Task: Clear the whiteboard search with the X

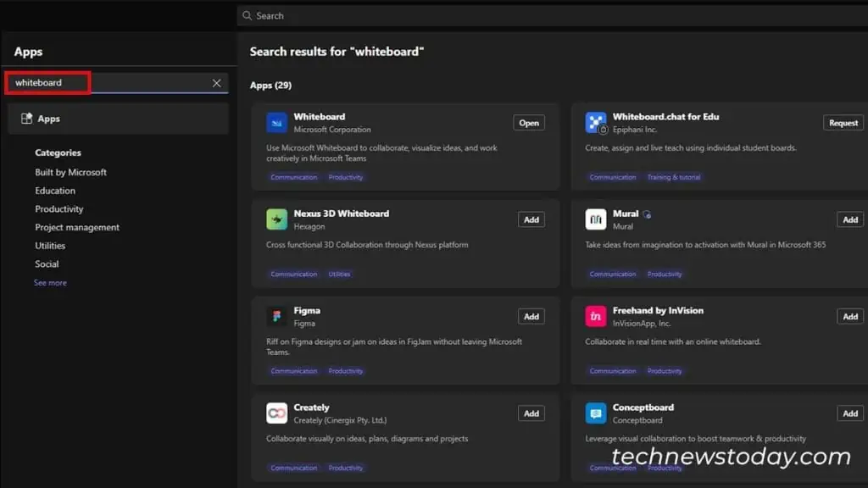Action: click(216, 82)
